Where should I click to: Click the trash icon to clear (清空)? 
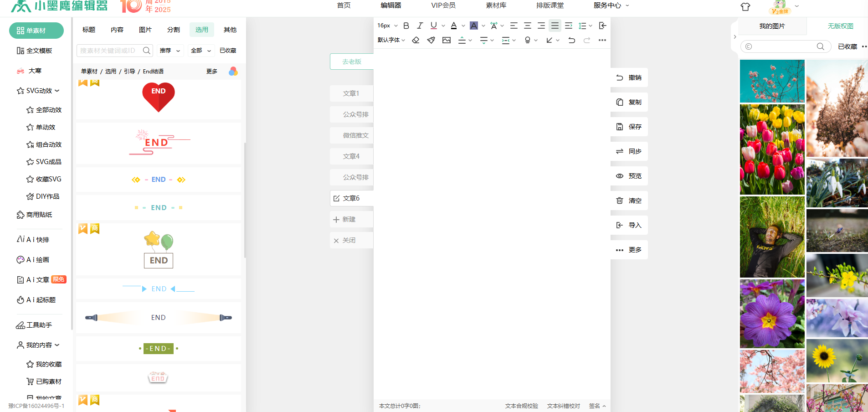pyautogui.click(x=620, y=201)
